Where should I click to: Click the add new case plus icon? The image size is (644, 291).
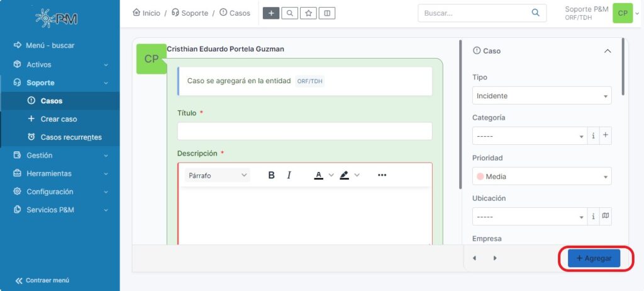tap(271, 13)
